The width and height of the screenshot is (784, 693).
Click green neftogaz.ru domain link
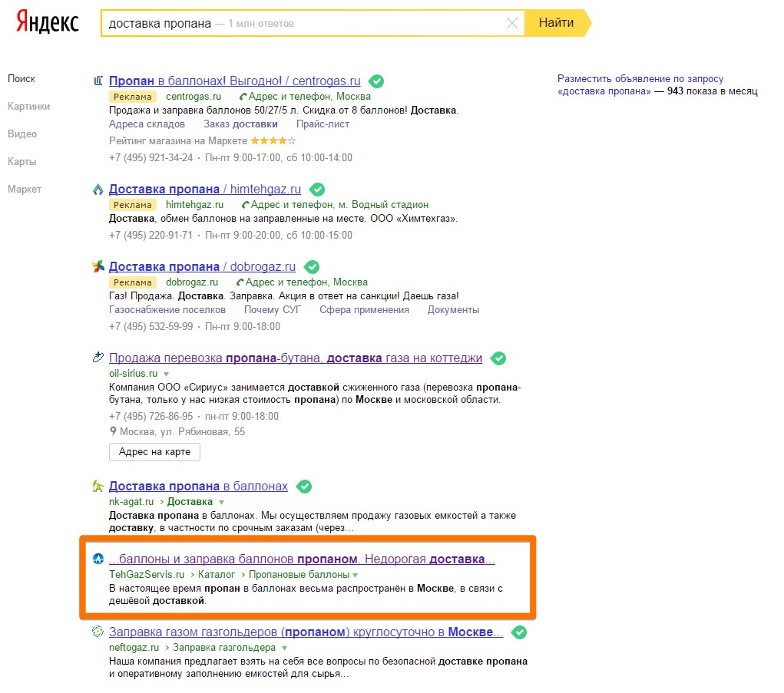click(x=134, y=647)
